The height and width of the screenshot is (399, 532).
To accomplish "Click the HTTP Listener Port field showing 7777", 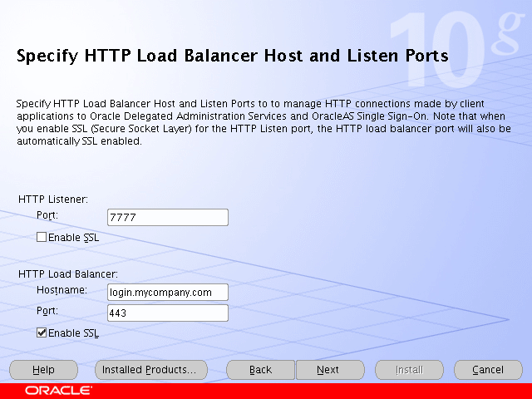I will click(168, 217).
